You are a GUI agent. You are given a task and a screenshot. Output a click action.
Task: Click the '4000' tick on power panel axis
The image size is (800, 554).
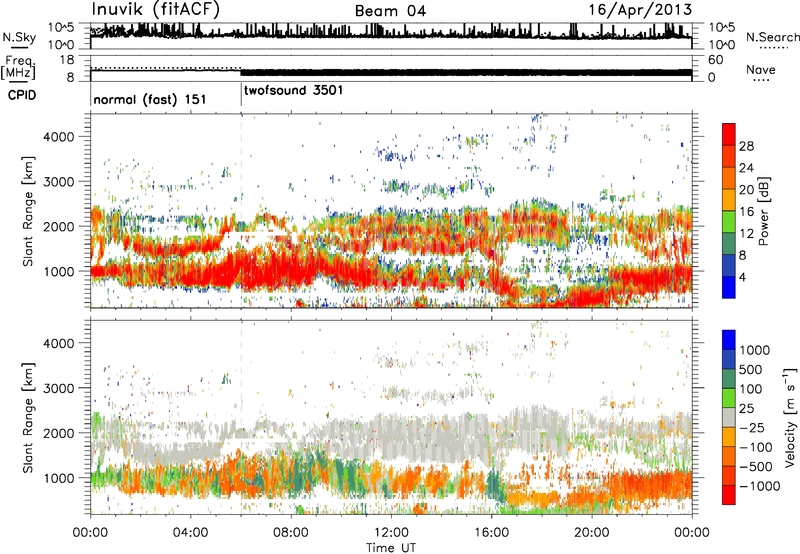pos(58,137)
